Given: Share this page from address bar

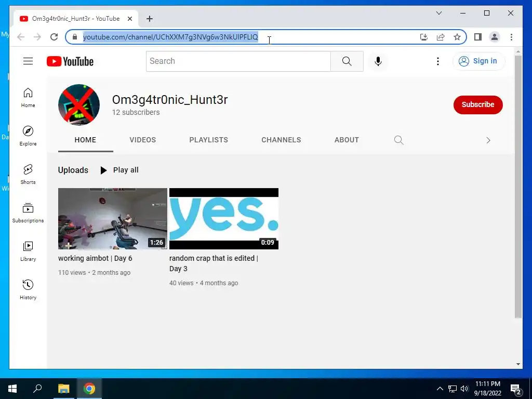Looking at the screenshot, I should click(x=441, y=37).
